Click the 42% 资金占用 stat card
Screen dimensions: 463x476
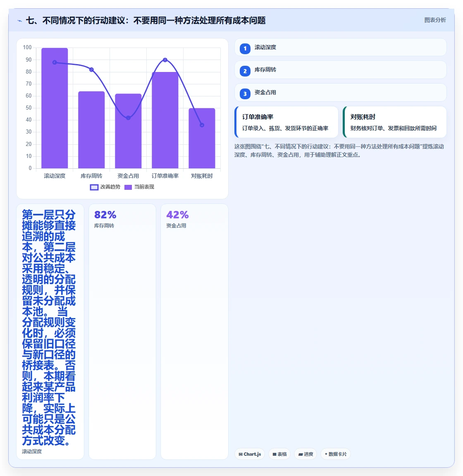click(x=194, y=332)
